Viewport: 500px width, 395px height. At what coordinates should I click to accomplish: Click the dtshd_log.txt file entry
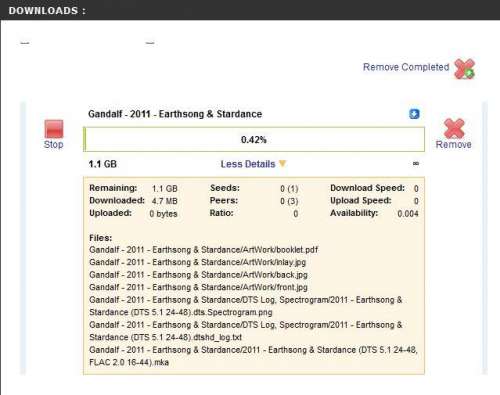point(246,331)
